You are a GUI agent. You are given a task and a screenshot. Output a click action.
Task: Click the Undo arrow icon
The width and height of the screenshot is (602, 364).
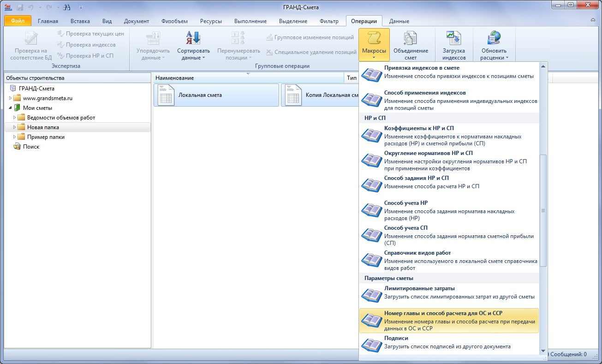(x=31, y=7)
